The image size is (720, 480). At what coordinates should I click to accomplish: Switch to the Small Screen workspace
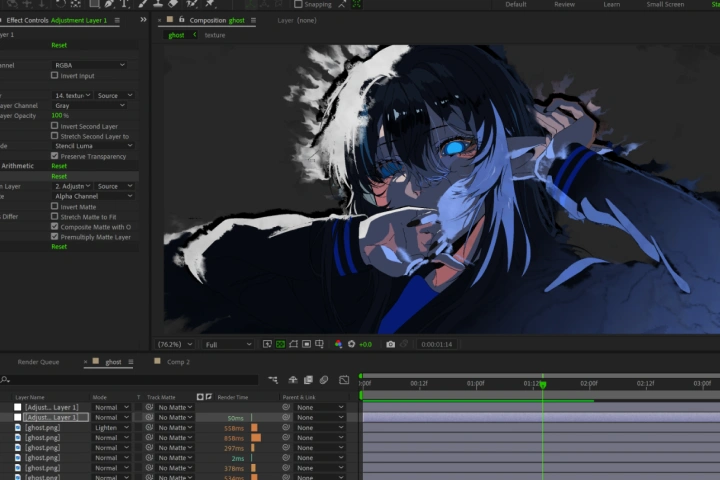[x=665, y=4]
